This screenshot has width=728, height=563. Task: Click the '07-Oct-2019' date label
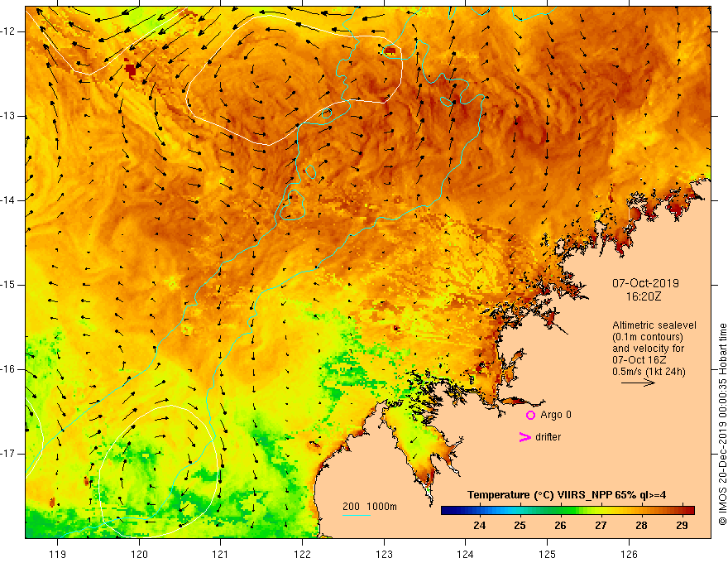(x=645, y=283)
